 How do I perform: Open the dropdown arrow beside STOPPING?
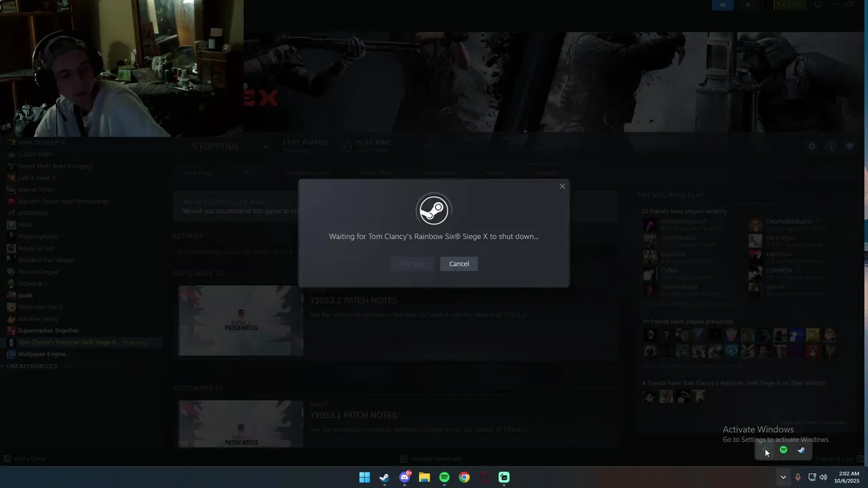[265, 146]
